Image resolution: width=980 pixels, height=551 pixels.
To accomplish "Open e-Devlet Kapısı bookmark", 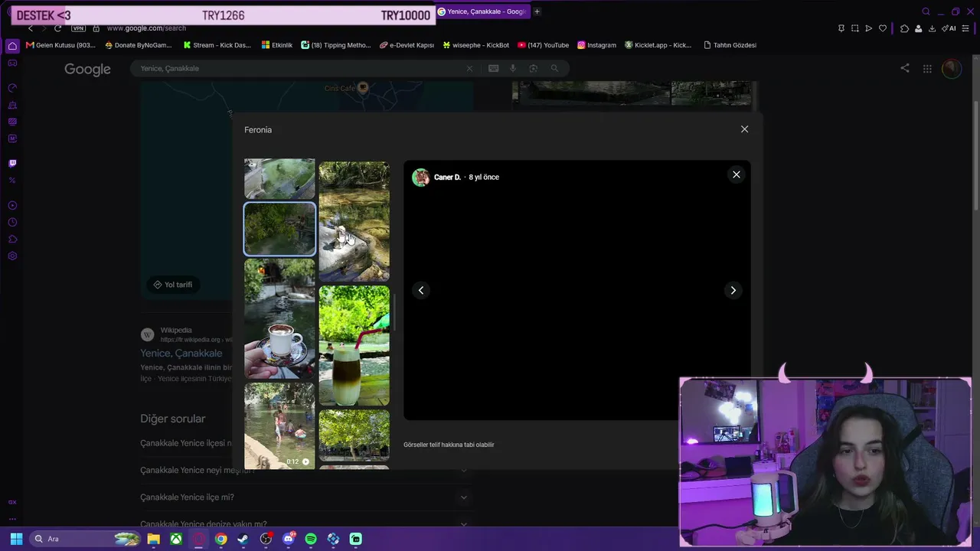I will pyautogui.click(x=407, y=45).
